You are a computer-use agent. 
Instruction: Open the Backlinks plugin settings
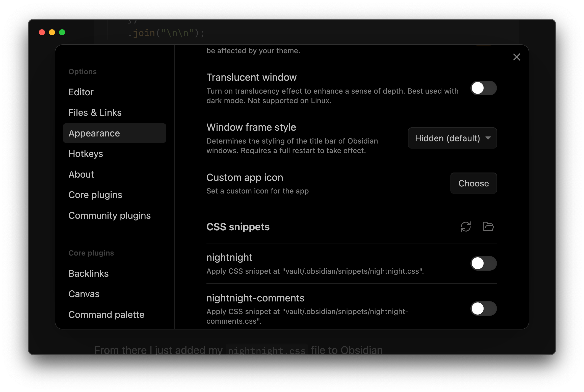pyautogui.click(x=115, y=273)
